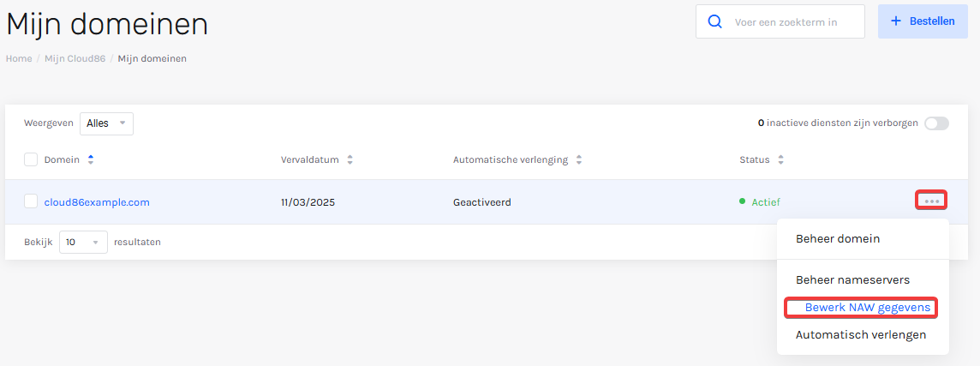Sort by Automatische verlenging column arrows
Screen dimensions: 980x366
click(x=579, y=159)
